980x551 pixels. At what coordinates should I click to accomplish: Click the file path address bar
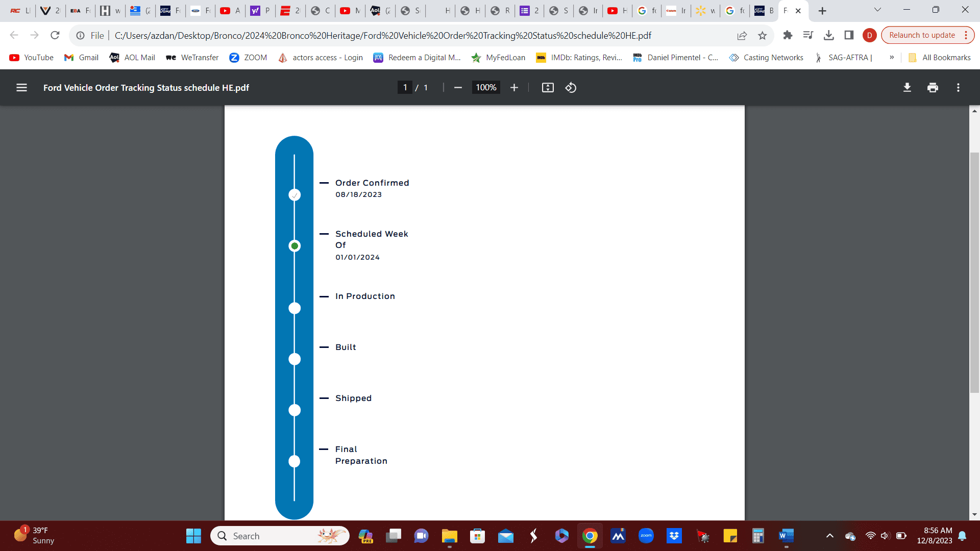click(383, 35)
